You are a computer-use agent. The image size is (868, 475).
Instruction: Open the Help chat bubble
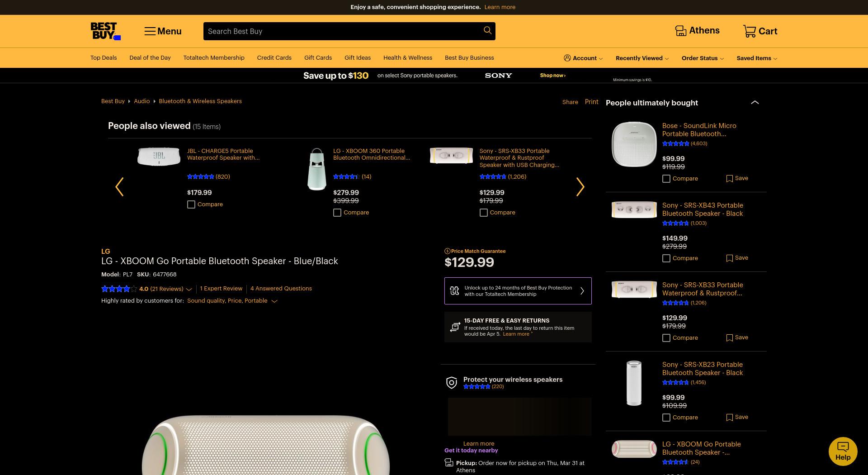click(x=843, y=451)
